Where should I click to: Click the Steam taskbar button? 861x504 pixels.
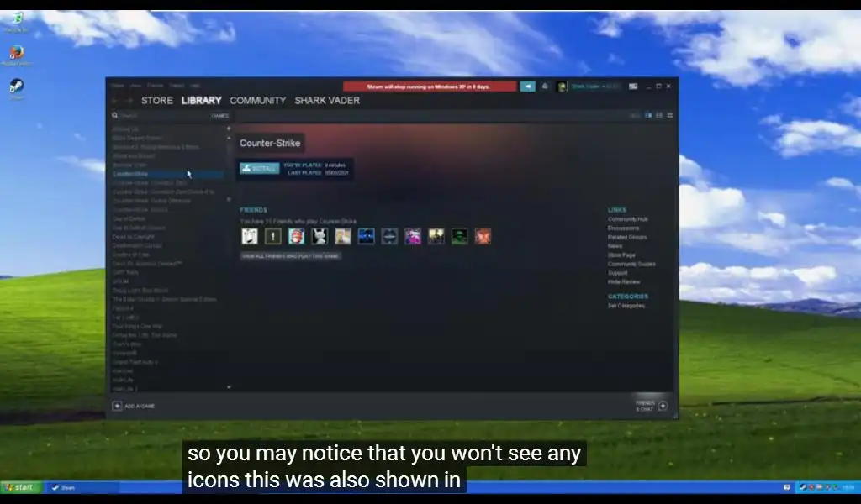pos(82,487)
